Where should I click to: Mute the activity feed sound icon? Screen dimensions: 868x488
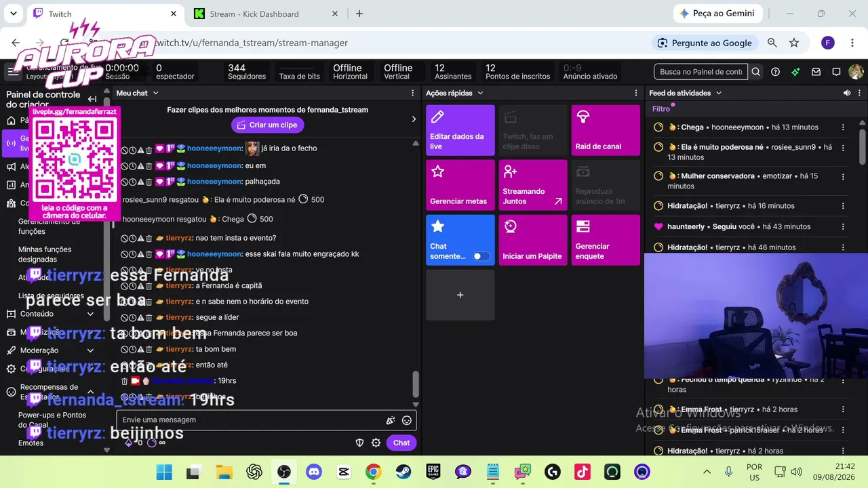pyautogui.click(x=847, y=93)
